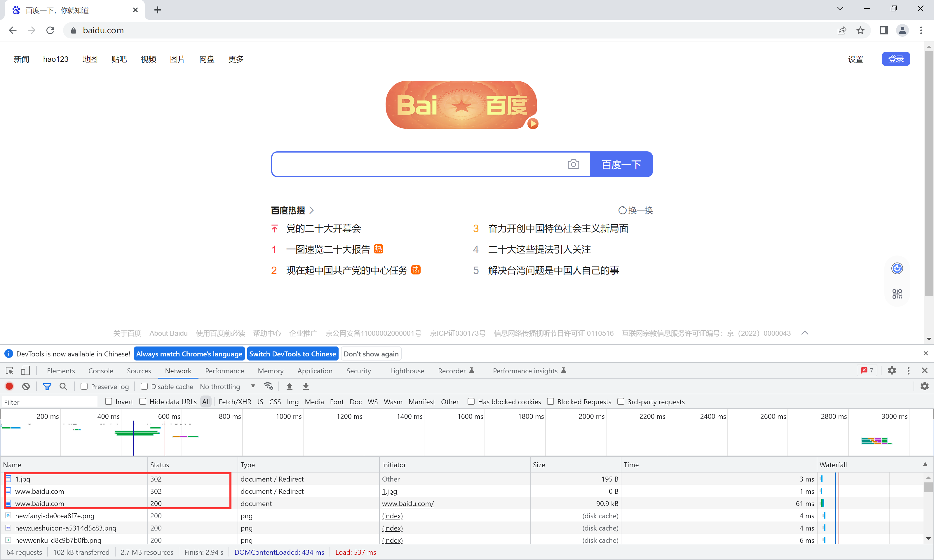Click the camera image search icon
Viewport: 934px width, 560px height.
pos(573,164)
